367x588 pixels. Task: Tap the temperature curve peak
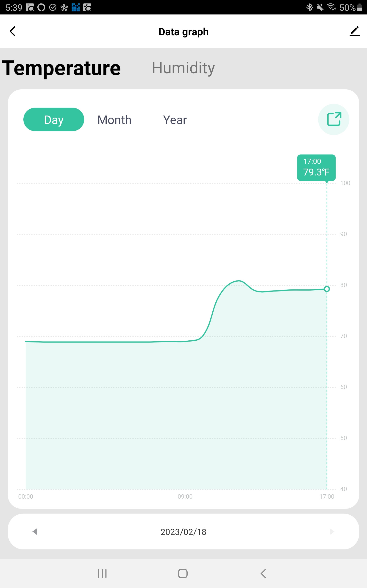239,281
